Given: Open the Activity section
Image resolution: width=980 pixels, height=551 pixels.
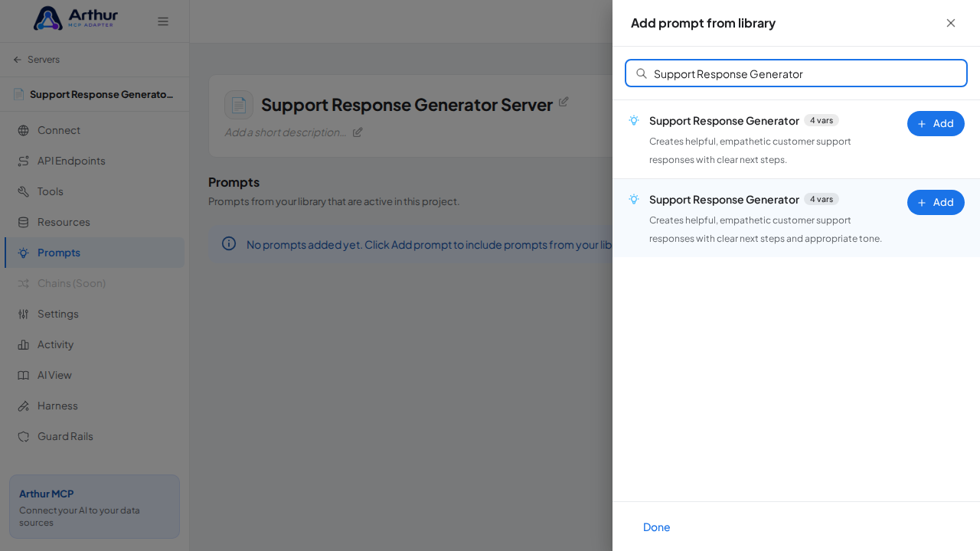Looking at the screenshot, I should [94, 344].
